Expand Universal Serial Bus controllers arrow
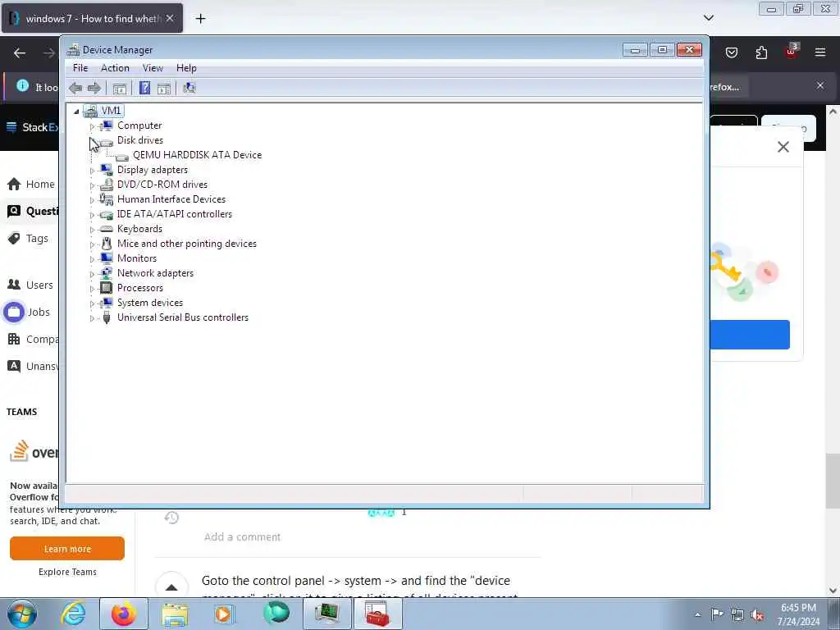 coord(92,318)
